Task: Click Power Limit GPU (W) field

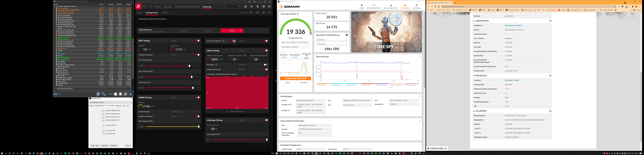Action: (103, 125)
